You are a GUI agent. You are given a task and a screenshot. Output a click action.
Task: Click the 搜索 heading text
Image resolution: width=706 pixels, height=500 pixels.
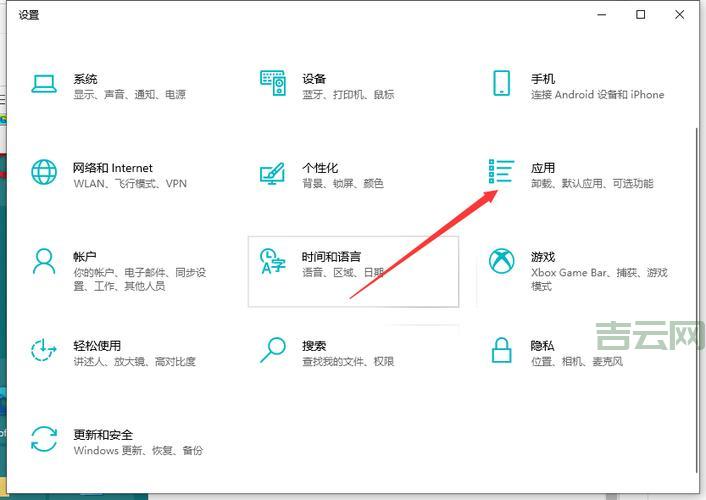click(314, 345)
